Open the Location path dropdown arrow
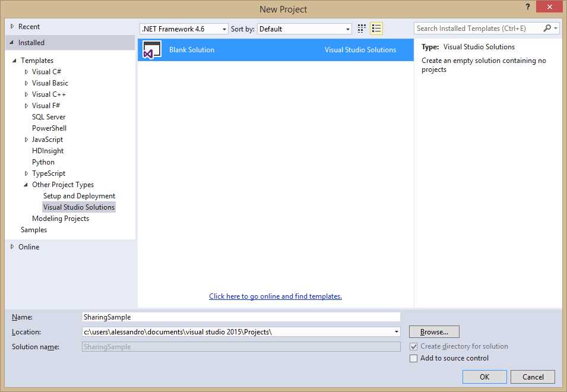Viewport: 567px width, 392px height. pos(397,332)
